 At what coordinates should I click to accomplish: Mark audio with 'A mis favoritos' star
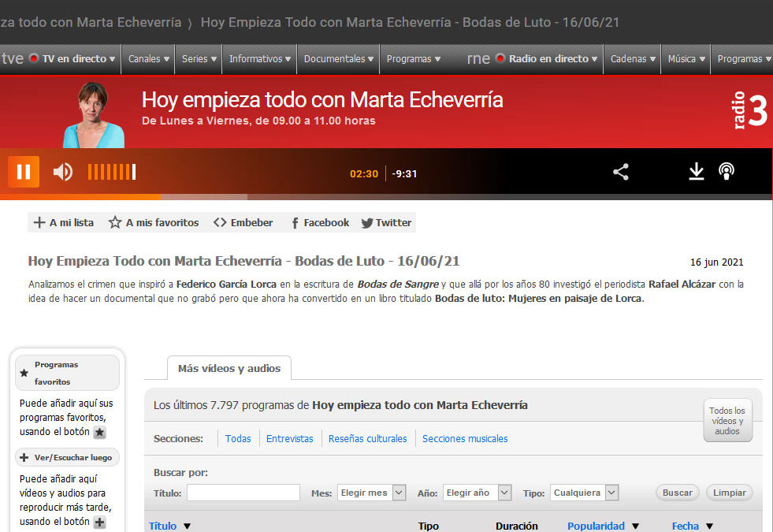154,222
